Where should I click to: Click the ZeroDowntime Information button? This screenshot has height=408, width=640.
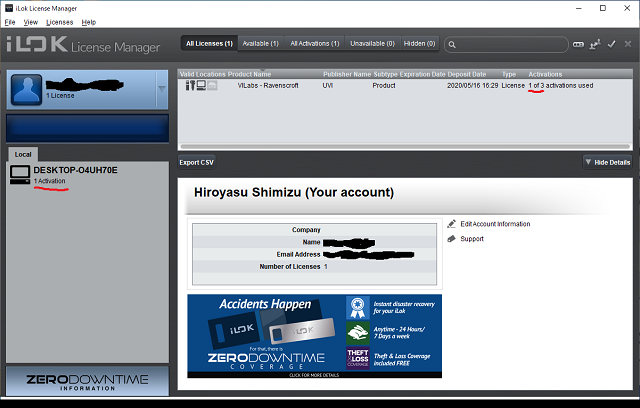87,381
